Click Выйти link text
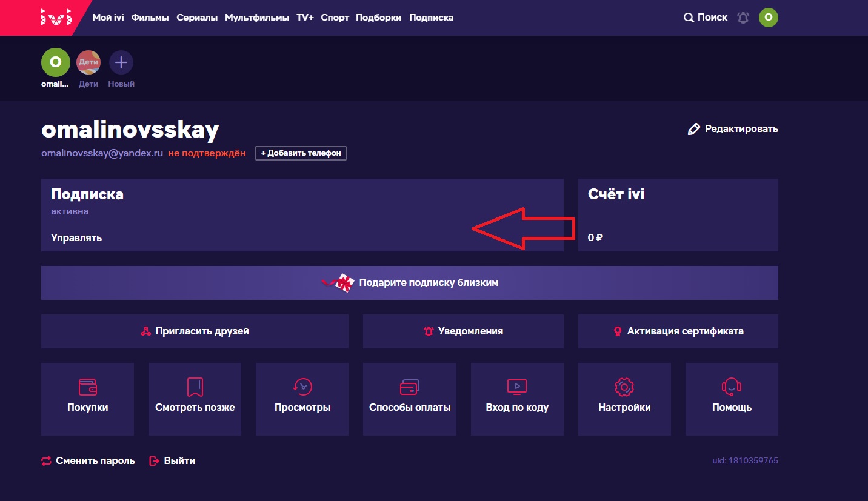Screen dimensions: 868x501 click(179, 461)
